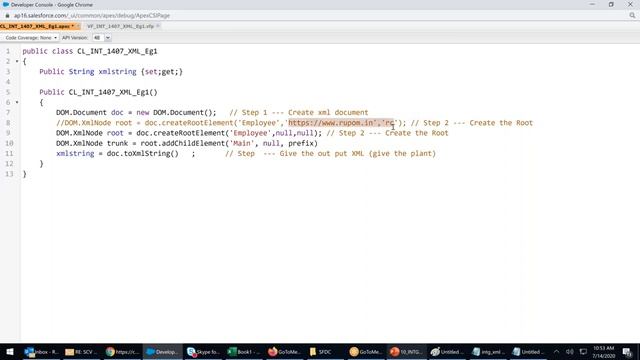Click 'doc' variable on line 7
The image size is (640, 360).
pyautogui.click(x=117, y=113)
